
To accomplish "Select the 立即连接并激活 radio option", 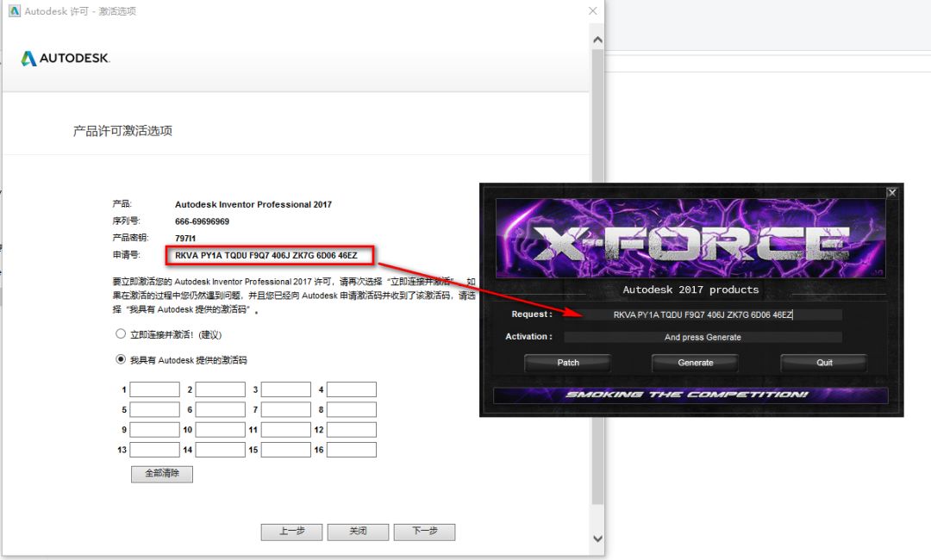I will click(121, 334).
